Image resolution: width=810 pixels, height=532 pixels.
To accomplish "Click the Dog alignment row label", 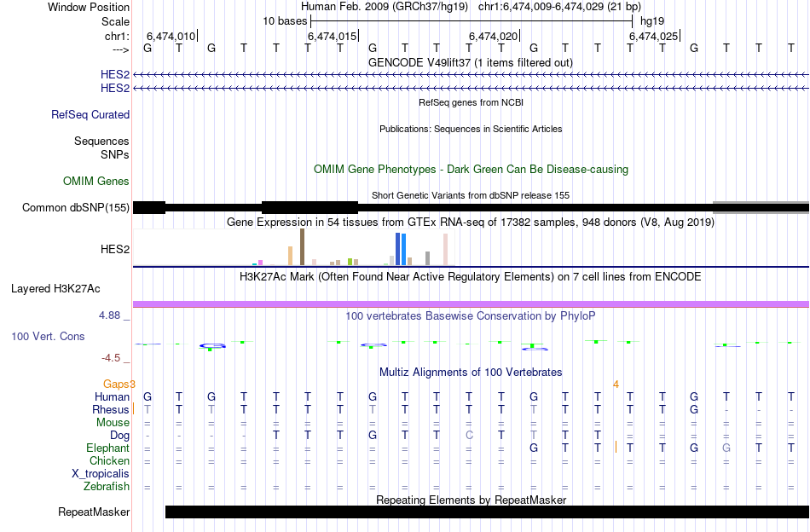I will pos(120,436).
